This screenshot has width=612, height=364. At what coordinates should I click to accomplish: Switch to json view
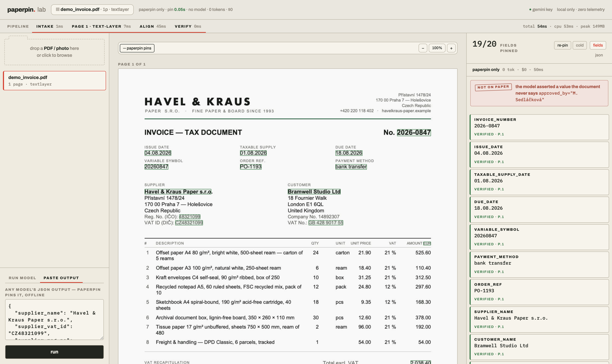(x=599, y=55)
